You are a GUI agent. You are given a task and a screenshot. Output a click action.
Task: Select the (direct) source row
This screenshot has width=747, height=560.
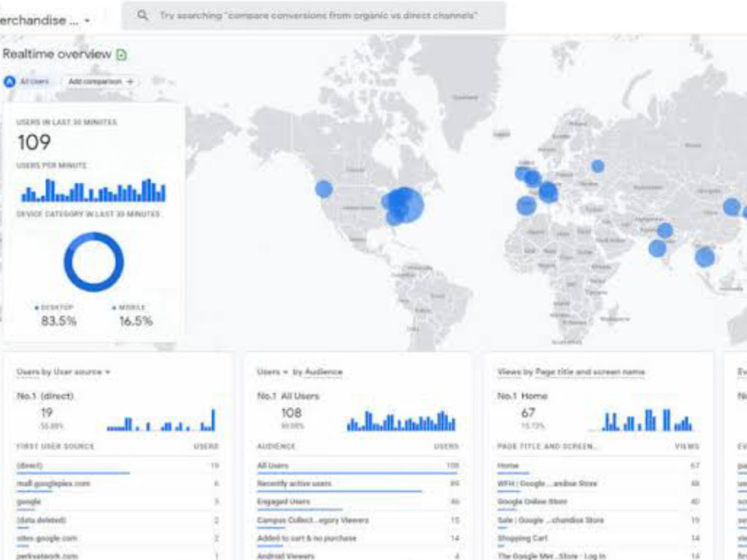pyautogui.click(x=118, y=466)
